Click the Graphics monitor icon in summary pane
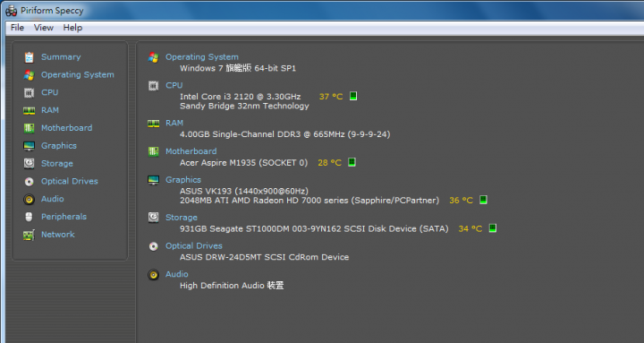Screen dimensions: 644x343 click(x=153, y=180)
